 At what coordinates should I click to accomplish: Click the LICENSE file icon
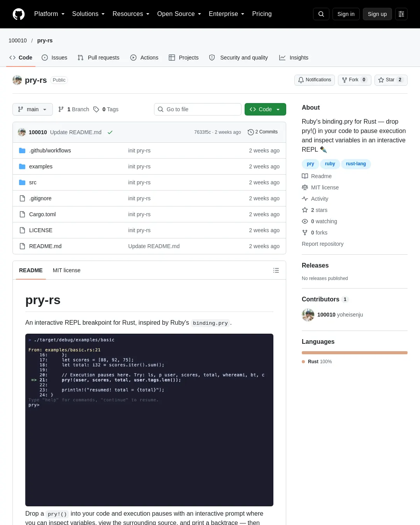[22, 230]
